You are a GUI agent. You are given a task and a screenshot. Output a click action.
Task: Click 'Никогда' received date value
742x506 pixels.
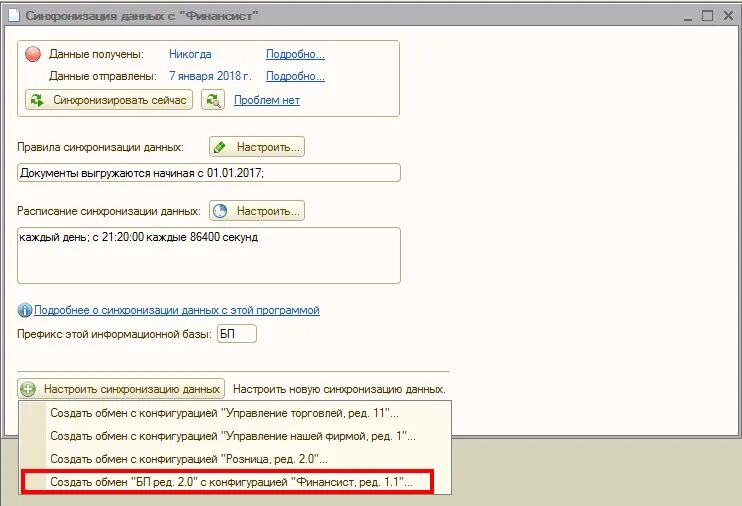point(190,54)
